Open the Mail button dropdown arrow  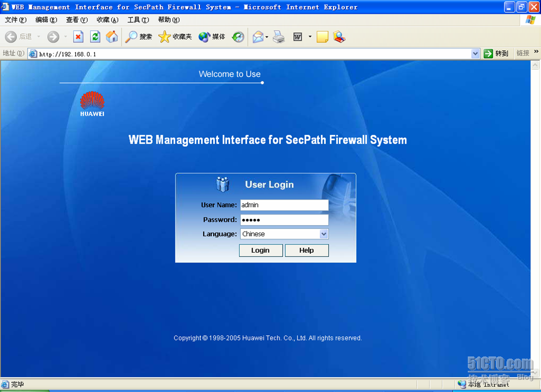tap(267, 37)
